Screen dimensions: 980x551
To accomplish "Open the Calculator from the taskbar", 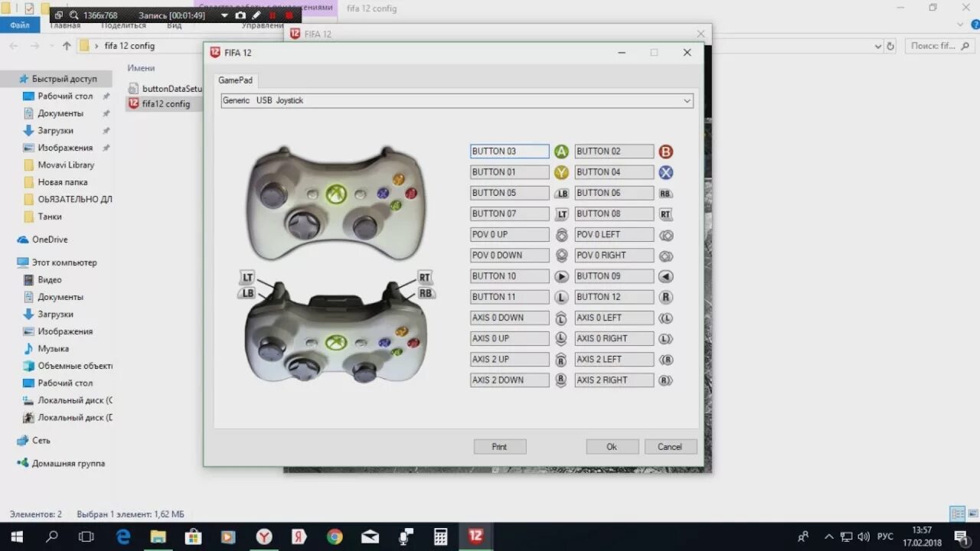I will [x=440, y=536].
